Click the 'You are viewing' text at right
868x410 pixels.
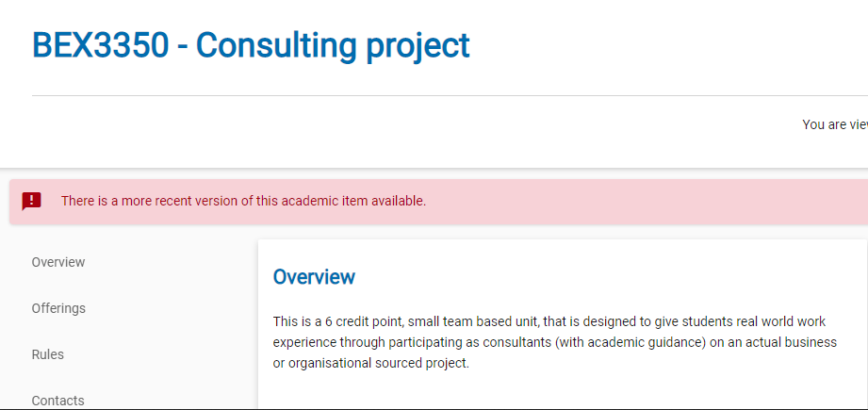click(835, 125)
